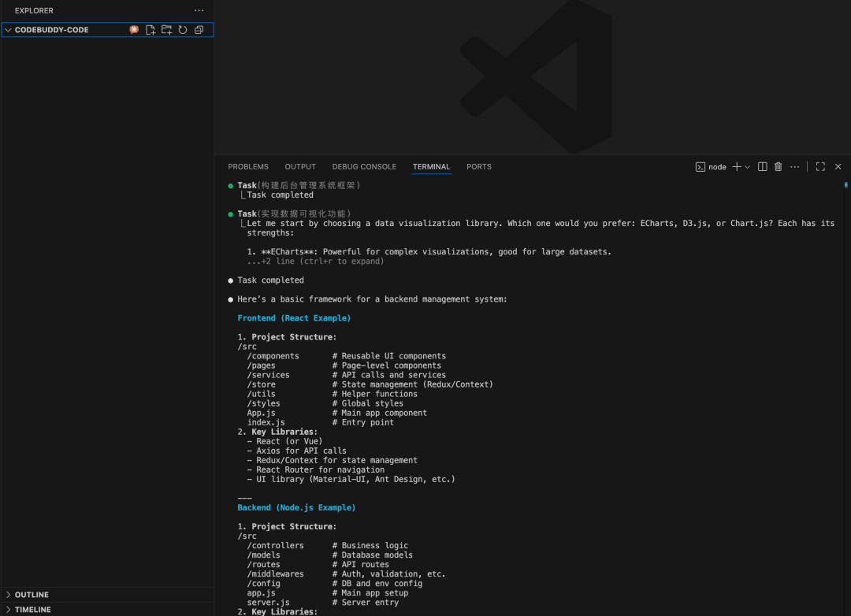Open the CodeBuddy icon in the Explorer header
Screen dimensions: 851x616
(133, 30)
